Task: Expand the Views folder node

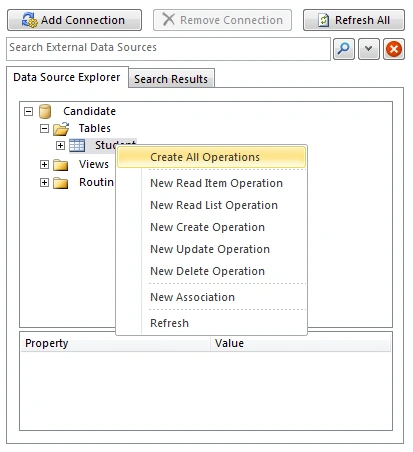Action: tap(44, 164)
